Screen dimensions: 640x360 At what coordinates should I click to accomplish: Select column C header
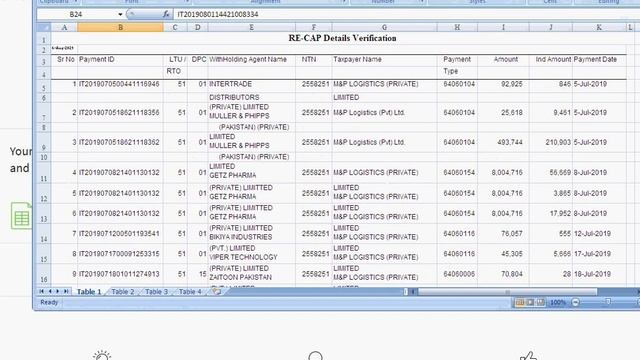pos(175,27)
